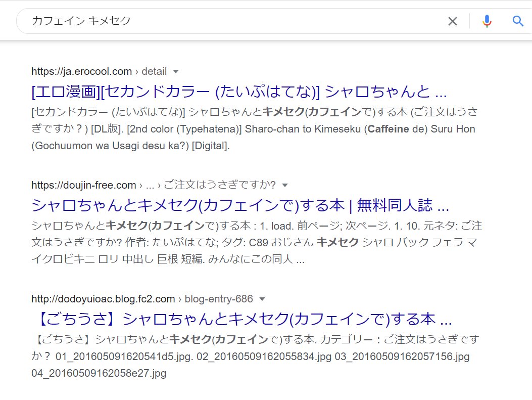The width and height of the screenshot is (532, 400).
Task: Clear the search query with the X icon
Action: coord(452,21)
